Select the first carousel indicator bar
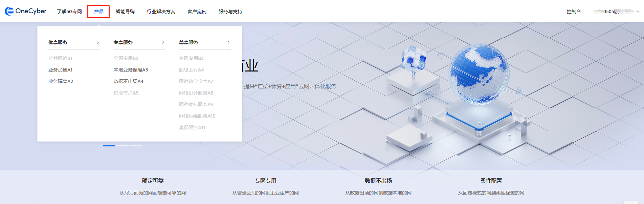The image size is (644, 204). tap(109, 146)
